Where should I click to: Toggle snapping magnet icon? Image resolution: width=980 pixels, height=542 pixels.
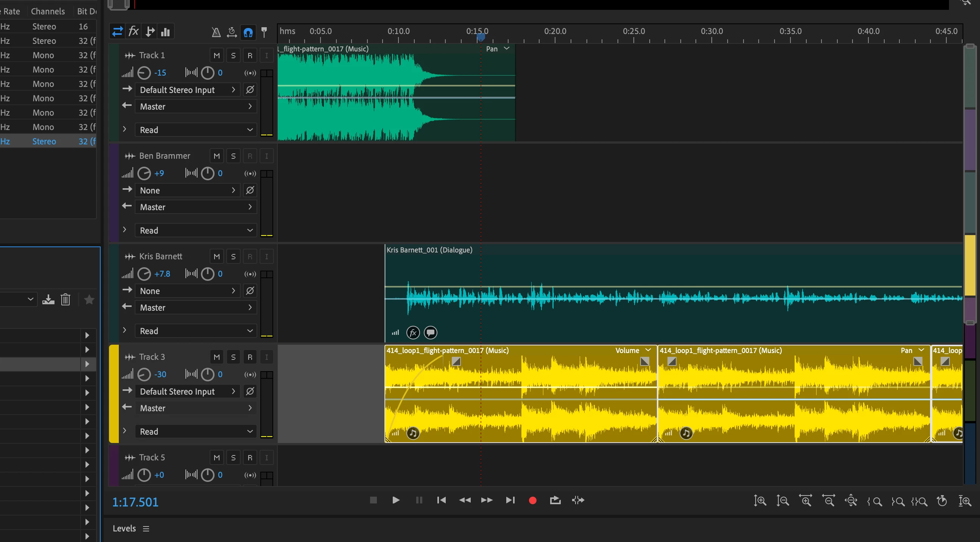tap(248, 32)
